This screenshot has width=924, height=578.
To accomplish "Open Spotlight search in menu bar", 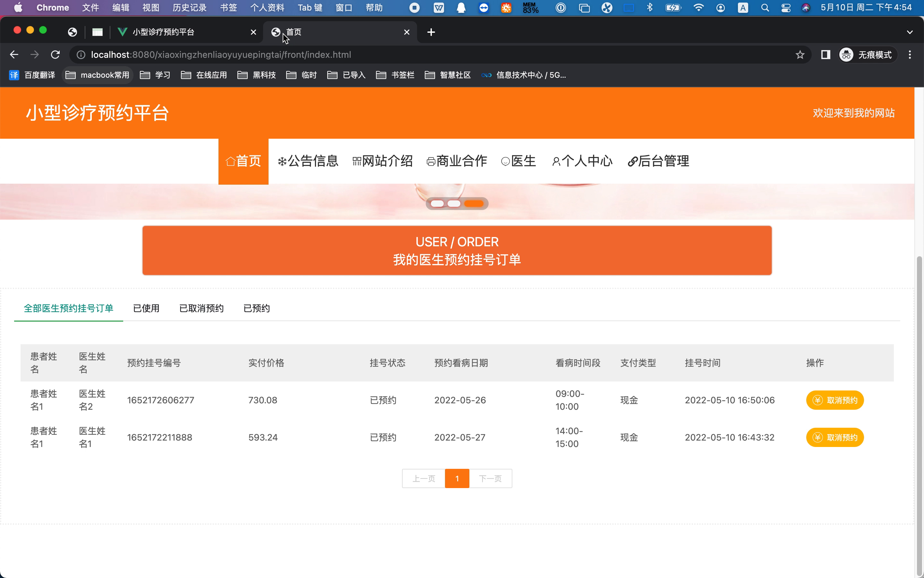I will coord(765,8).
